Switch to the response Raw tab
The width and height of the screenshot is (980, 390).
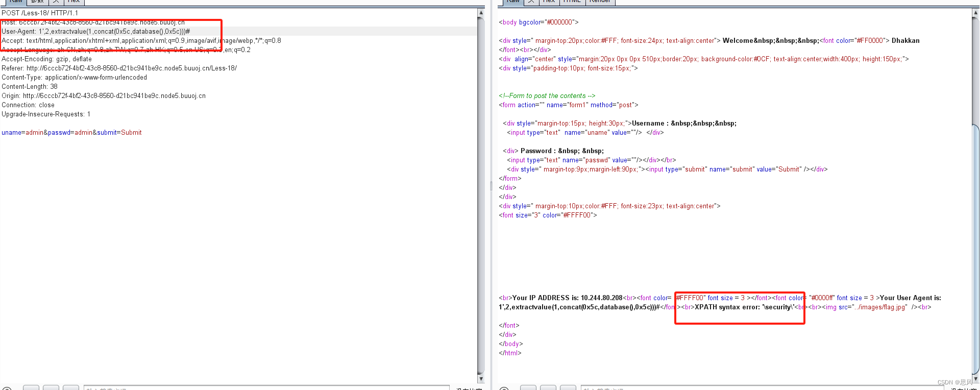click(x=513, y=2)
